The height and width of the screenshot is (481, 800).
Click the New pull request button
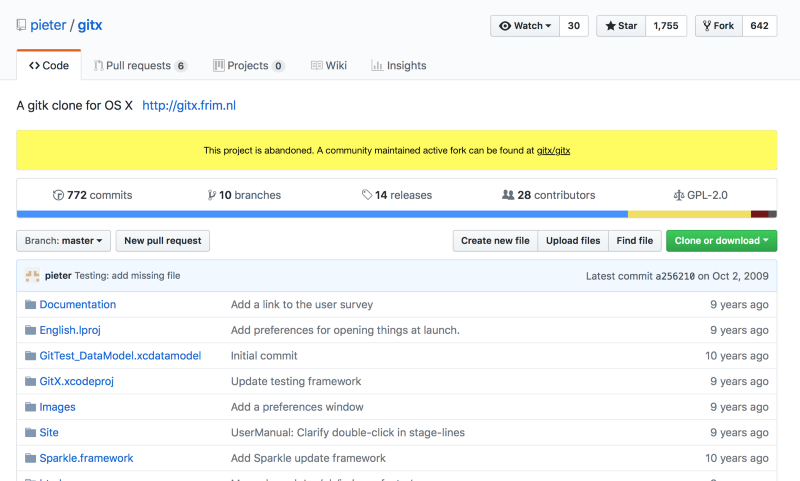pyautogui.click(x=163, y=241)
